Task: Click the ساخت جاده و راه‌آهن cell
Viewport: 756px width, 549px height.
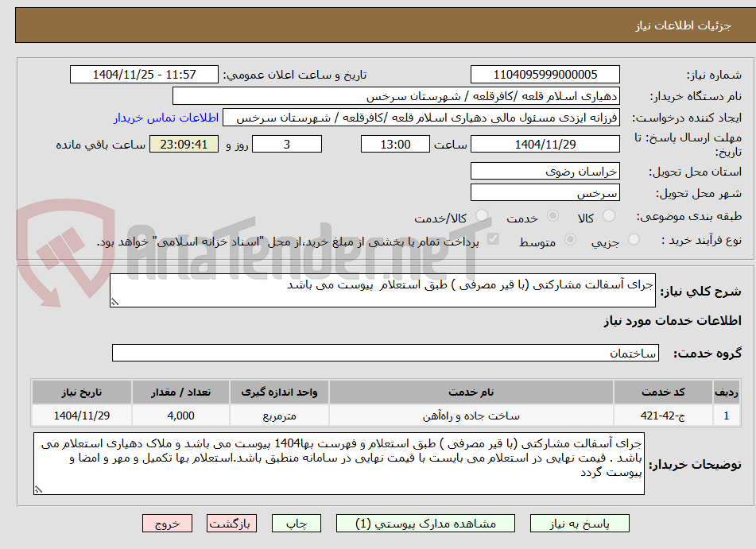Action: pyautogui.click(x=471, y=416)
